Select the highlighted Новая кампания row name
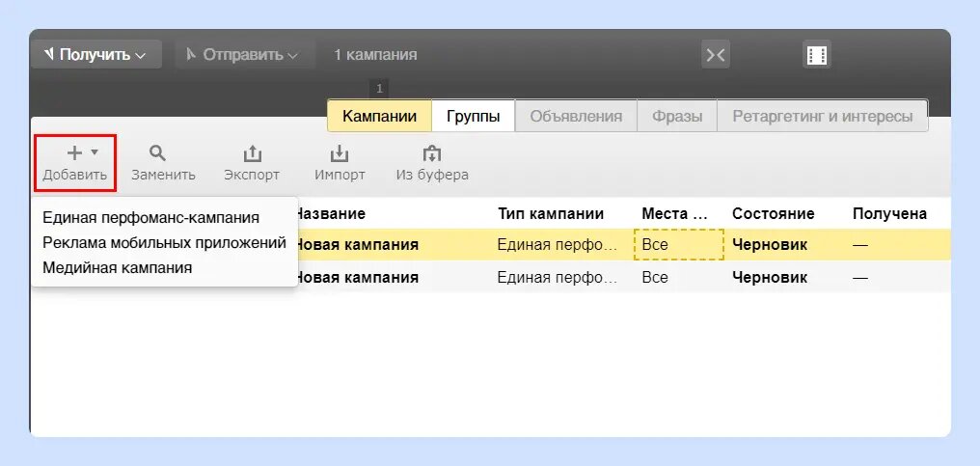Image resolution: width=980 pixels, height=466 pixels. [x=356, y=244]
